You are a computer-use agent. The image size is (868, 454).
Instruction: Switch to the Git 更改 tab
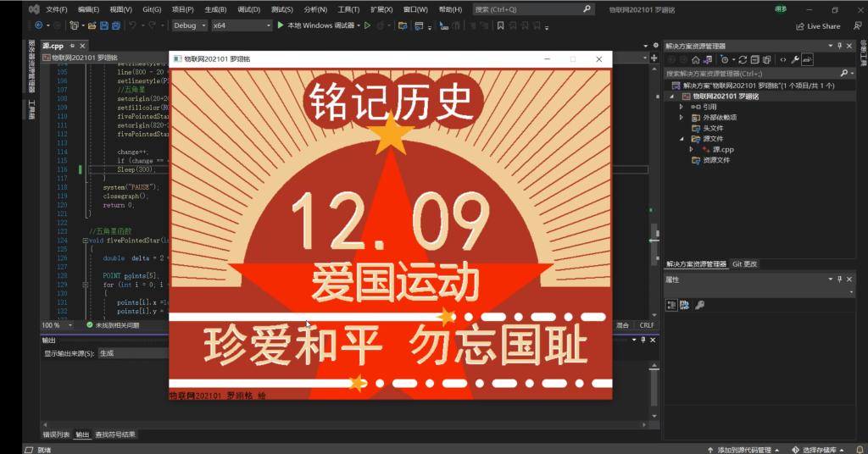tap(744, 264)
